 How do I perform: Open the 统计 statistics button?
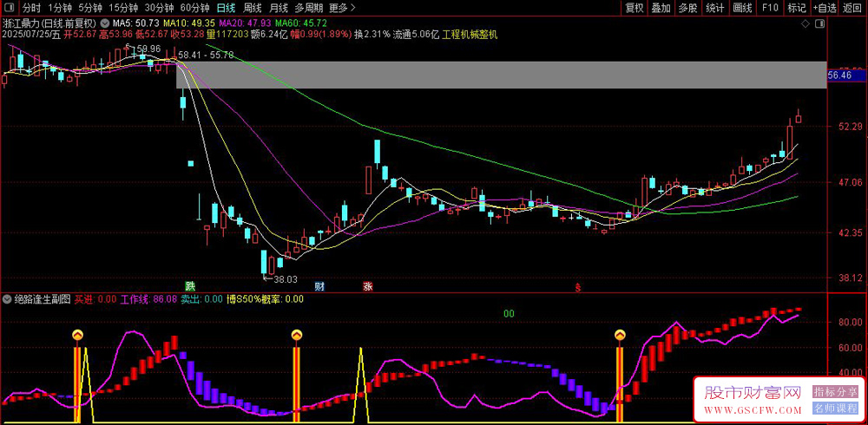pos(715,8)
